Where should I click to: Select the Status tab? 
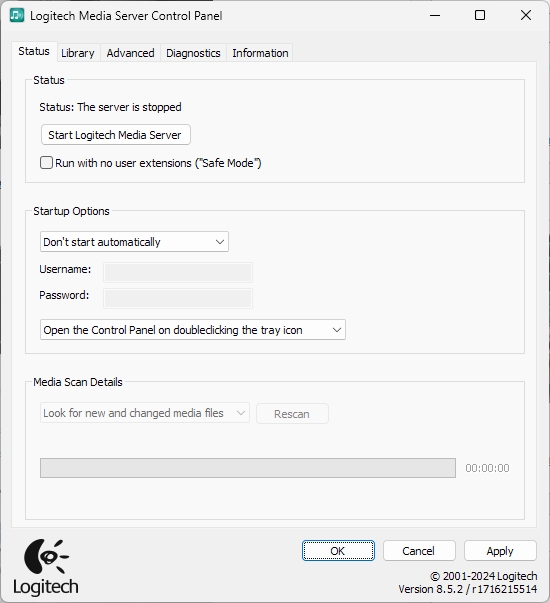(x=34, y=52)
